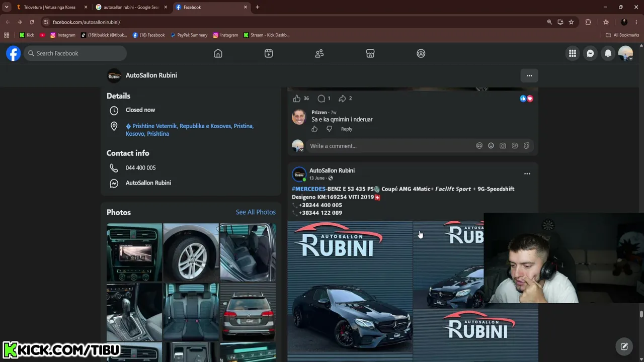
Task: Open the All Bookmarks folder
Action: (622, 35)
